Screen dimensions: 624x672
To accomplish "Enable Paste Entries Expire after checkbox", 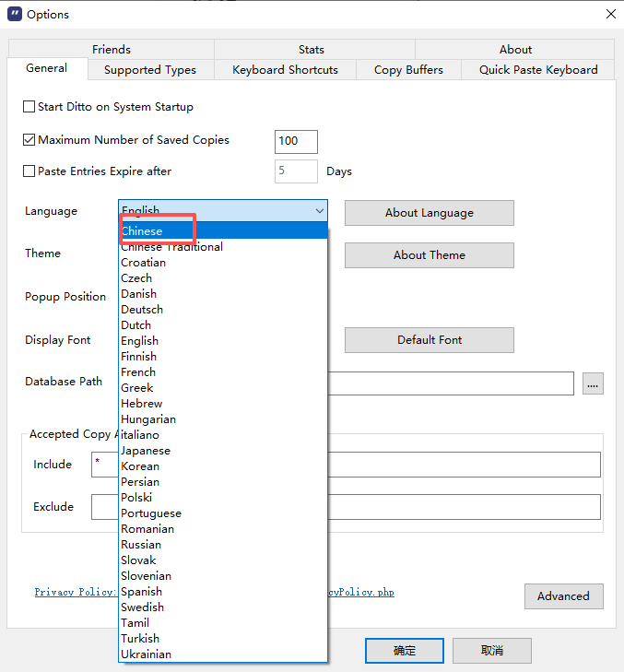I will pos(29,171).
